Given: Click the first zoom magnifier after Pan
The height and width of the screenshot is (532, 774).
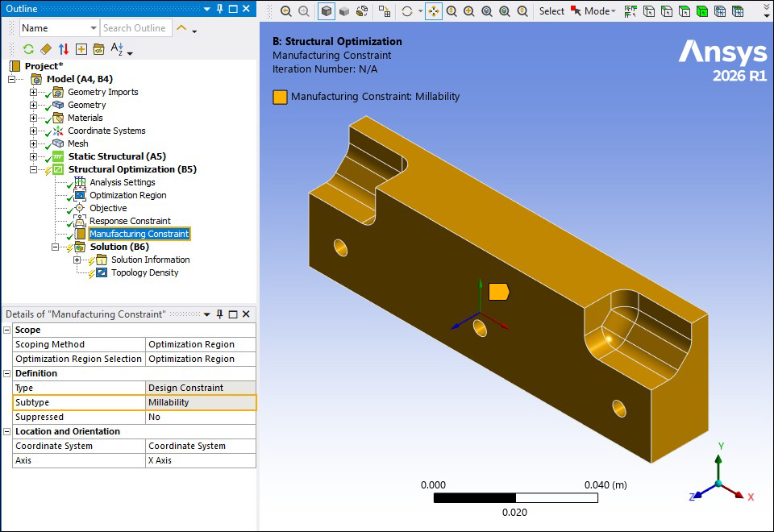Looking at the screenshot, I should [451, 11].
